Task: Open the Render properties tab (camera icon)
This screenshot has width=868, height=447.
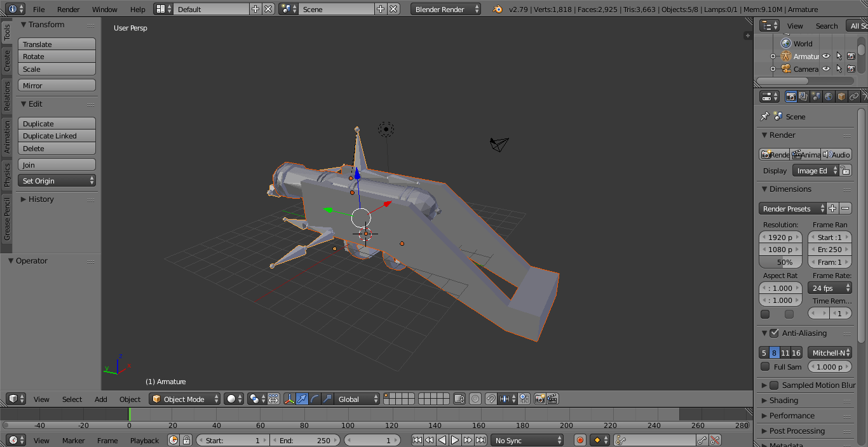Action: pos(792,96)
